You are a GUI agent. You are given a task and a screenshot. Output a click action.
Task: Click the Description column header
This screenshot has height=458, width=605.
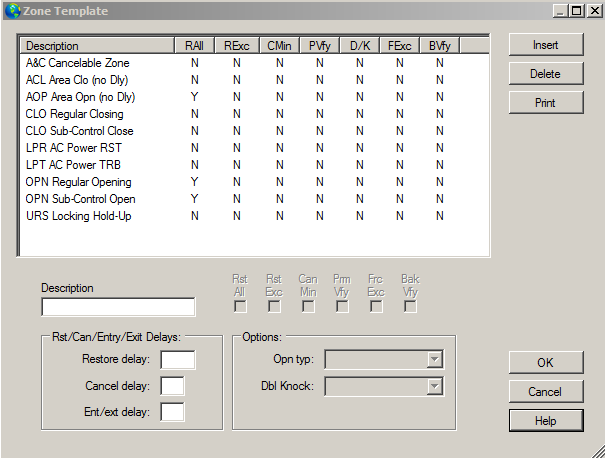click(x=97, y=46)
